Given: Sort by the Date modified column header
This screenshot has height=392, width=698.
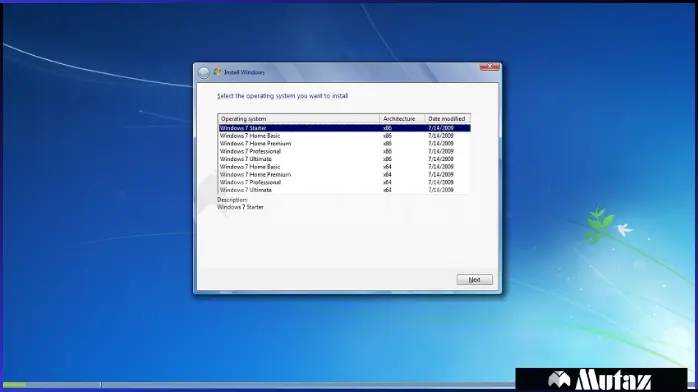Looking at the screenshot, I should (x=447, y=119).
